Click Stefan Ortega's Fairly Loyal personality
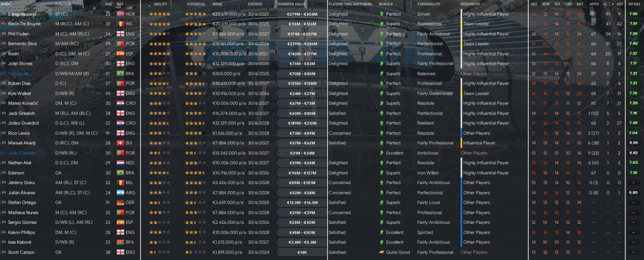This screenshot has height=260, width=644. (429, 203)
